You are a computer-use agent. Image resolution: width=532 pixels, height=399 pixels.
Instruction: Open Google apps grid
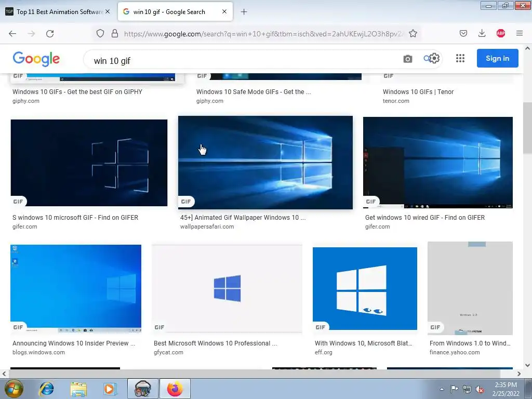460,58
